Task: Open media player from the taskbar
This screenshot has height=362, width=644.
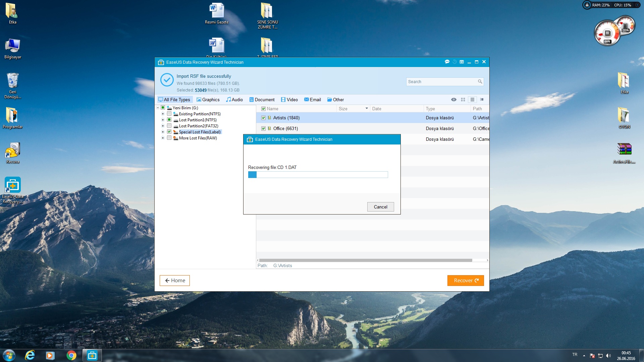Action: point(50,355)
